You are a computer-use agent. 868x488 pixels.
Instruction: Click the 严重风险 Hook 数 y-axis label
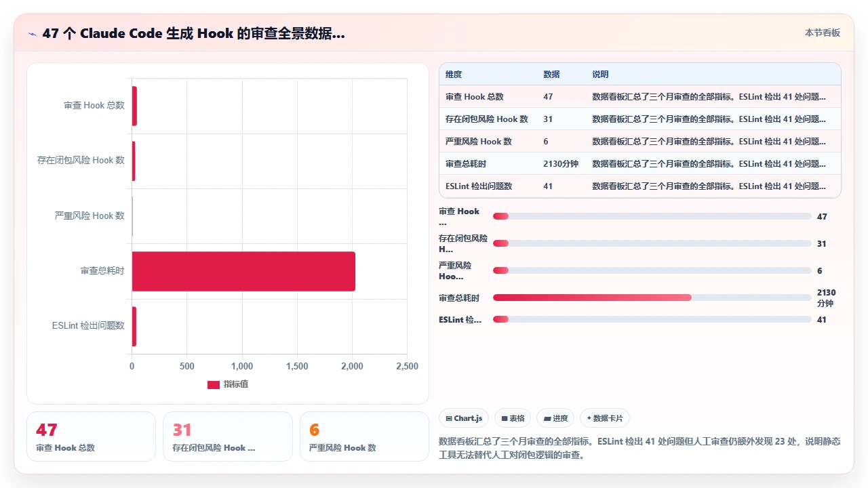(x=90, y=216)
